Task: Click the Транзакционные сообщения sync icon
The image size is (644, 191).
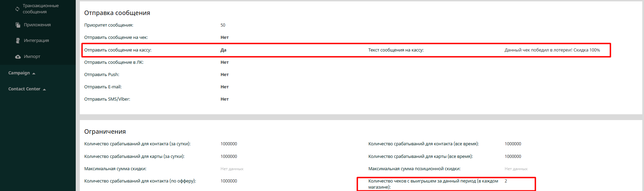Action: [17, 9]
